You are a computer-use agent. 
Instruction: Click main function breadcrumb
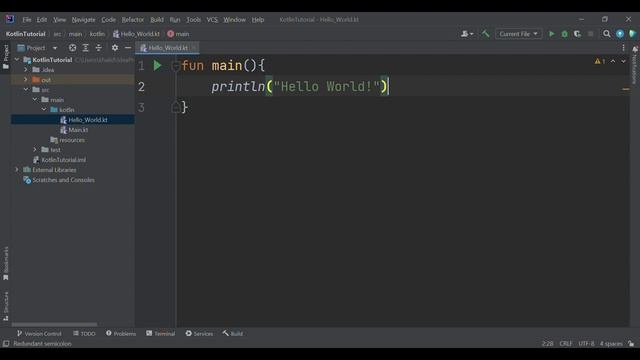178,34
